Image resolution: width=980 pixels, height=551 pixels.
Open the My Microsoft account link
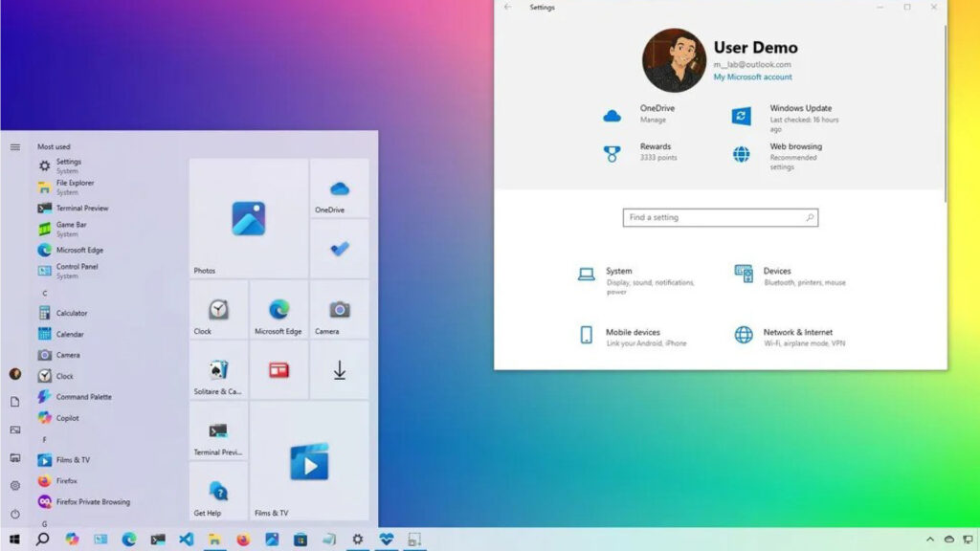(x=752, y=77)
